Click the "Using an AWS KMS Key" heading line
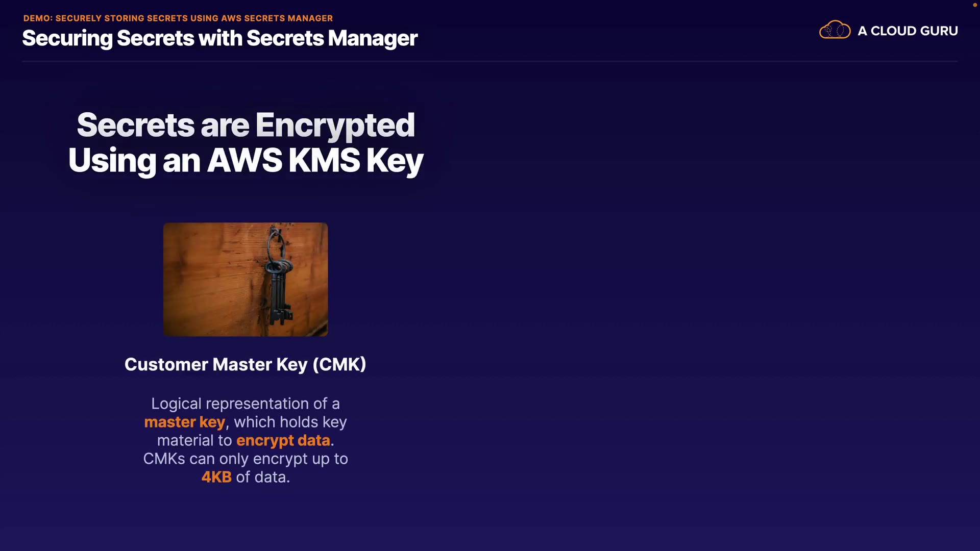The width and height of the screenshot is (980, 551). pos(246,160)
